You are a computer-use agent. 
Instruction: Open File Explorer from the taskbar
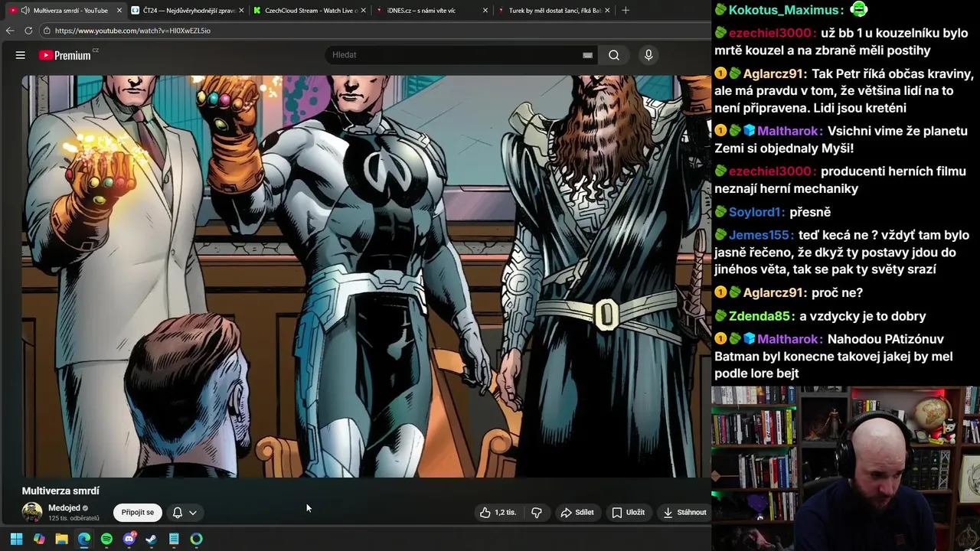pyautogui.click(x=61, y=539)
